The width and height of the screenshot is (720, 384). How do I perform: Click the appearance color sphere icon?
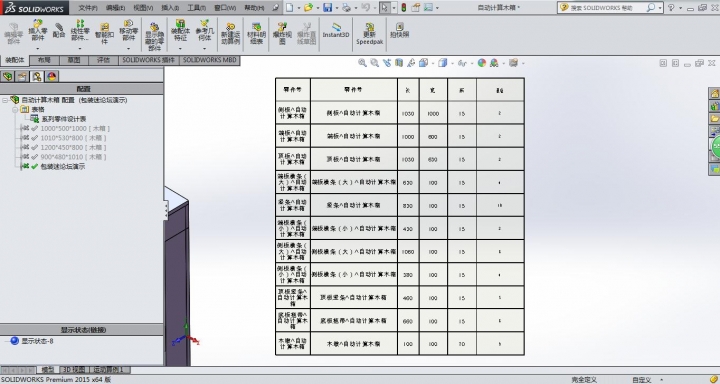pyautogui.click(x=482, y=63)
